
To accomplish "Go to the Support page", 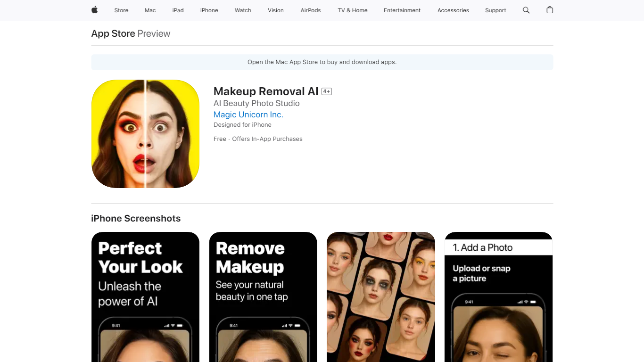I will 495,10.
